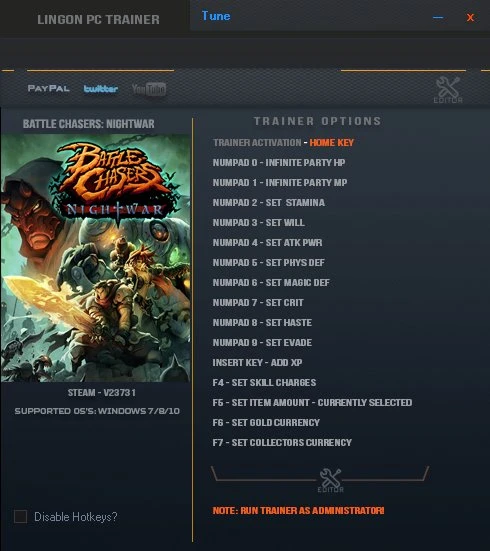Click the Lingon PC Trainer title

(x=98, y=20)
